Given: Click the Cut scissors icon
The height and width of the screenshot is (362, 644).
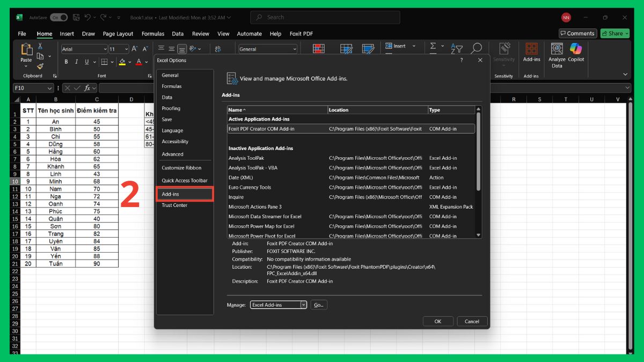Looking at the screenshot, I should [40, 47].
